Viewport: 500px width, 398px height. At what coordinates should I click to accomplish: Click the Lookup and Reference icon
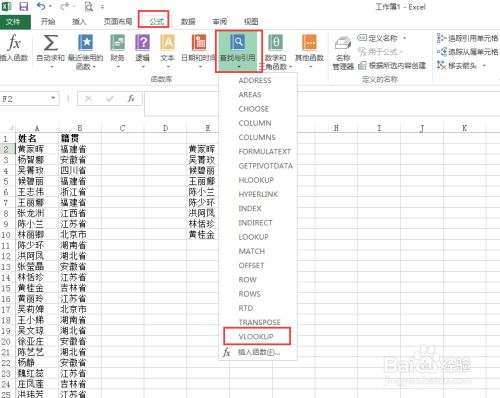(x=238, y=43)
